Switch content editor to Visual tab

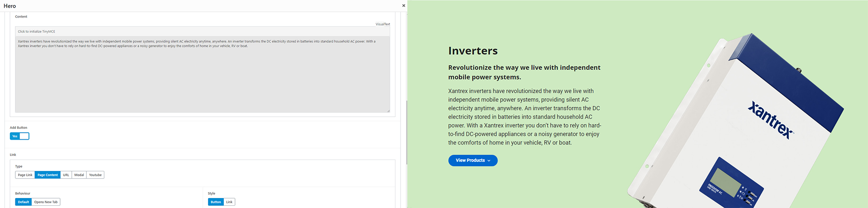click(379, 24)
